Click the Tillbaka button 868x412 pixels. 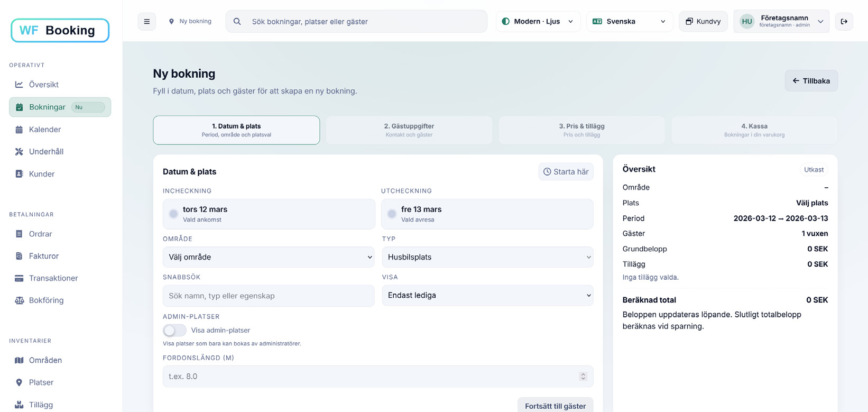[x=811, y=81]
